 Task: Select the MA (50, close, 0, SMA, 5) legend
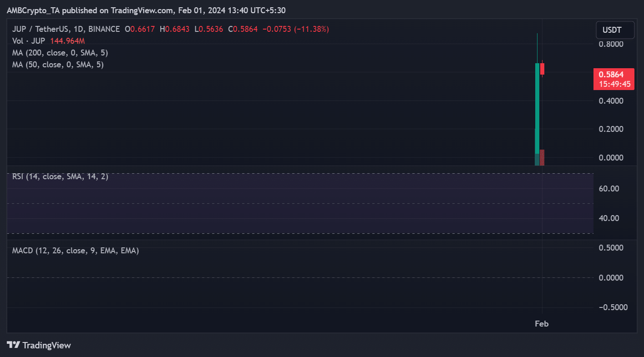(58, 65)
